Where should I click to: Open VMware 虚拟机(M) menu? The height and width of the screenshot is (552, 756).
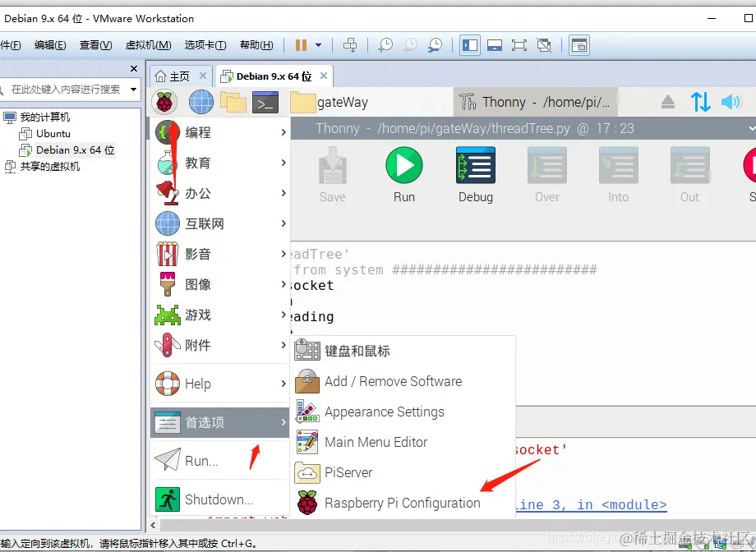(148, 45)
